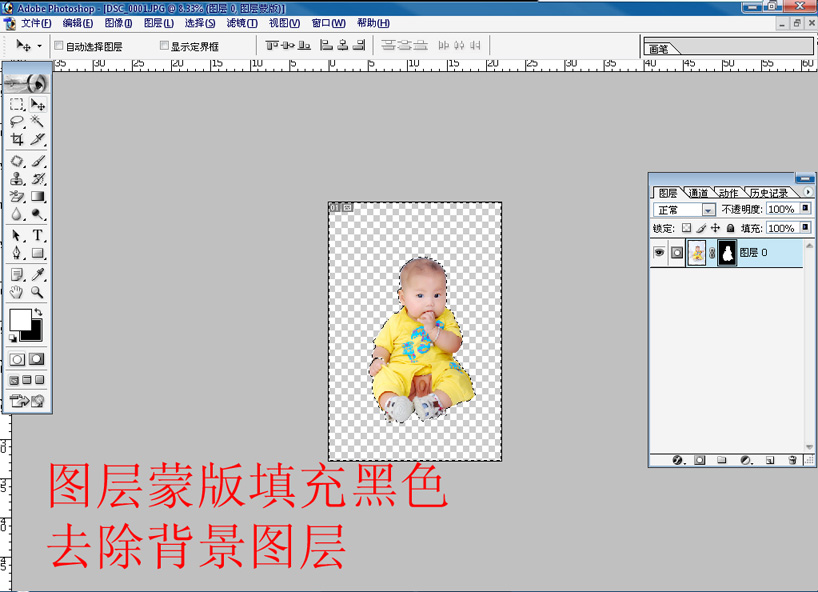Expand the opacity (不透明度) slider arrow
The height and width of the screenshot is (592, 818).
pos(805,210)
